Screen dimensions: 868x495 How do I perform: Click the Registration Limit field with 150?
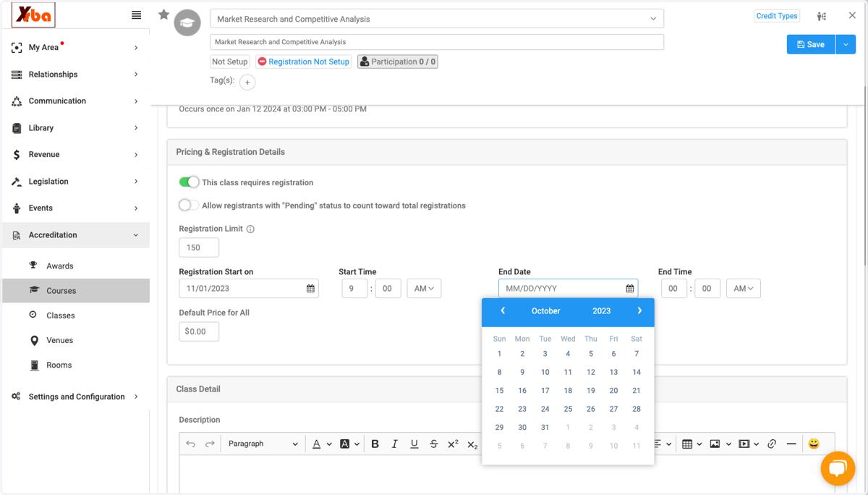[199, 247]
